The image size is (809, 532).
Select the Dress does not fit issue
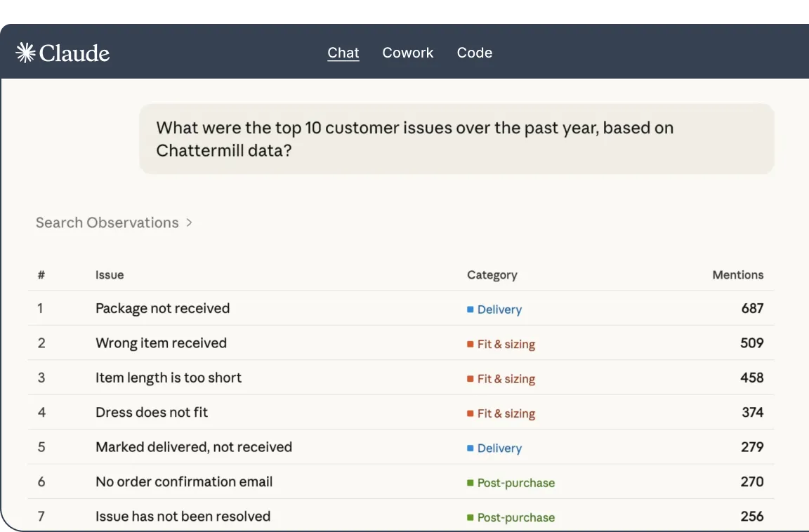tap(152, 412)
